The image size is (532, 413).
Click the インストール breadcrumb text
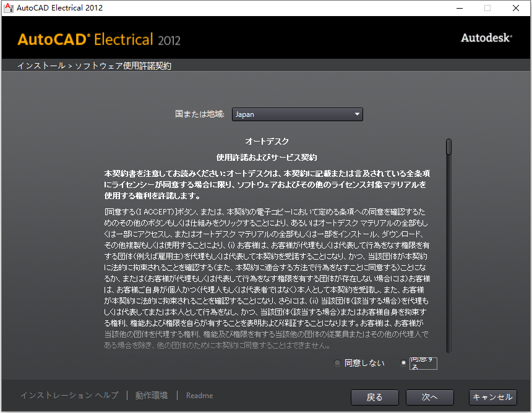click(41, 66)
